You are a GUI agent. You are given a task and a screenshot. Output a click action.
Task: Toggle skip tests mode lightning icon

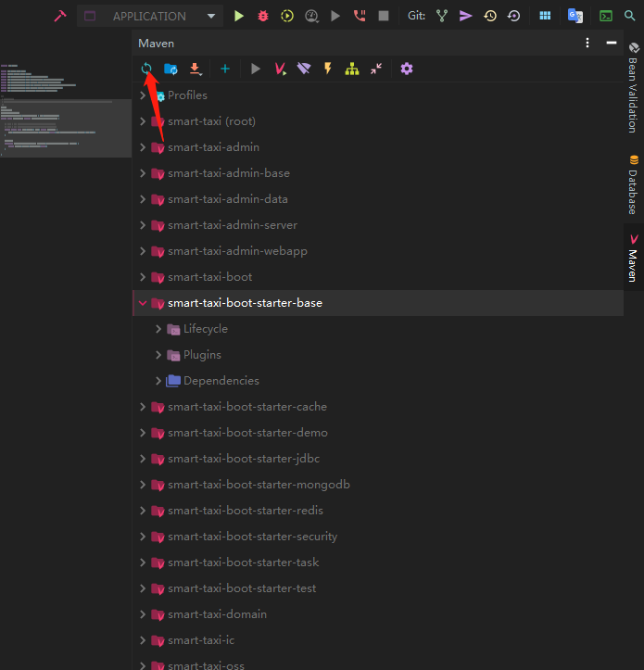[328, 69]
